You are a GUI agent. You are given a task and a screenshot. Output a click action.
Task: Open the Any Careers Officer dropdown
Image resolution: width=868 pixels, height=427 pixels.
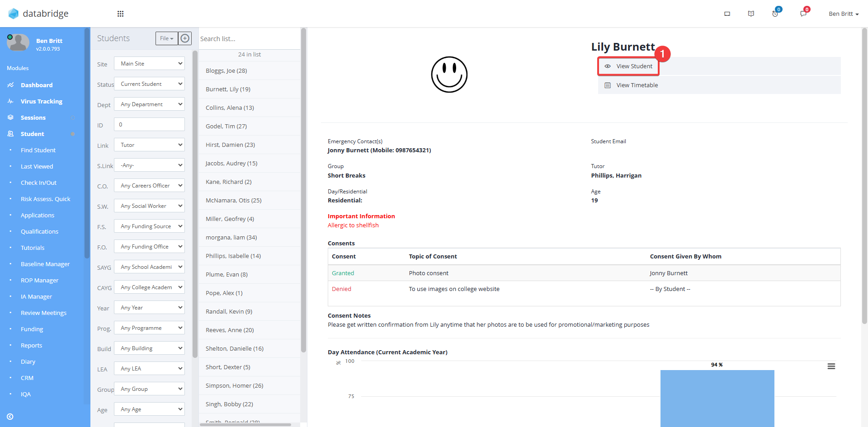(149, 186)
